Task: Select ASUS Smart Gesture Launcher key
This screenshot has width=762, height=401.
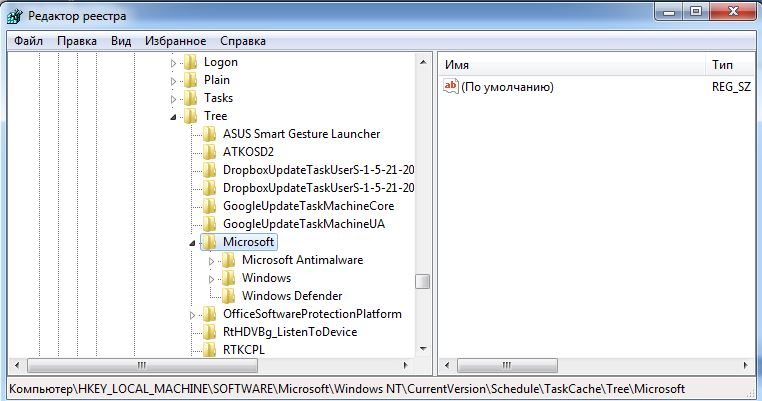Action: pyautogui.click(x=301, y=134)
